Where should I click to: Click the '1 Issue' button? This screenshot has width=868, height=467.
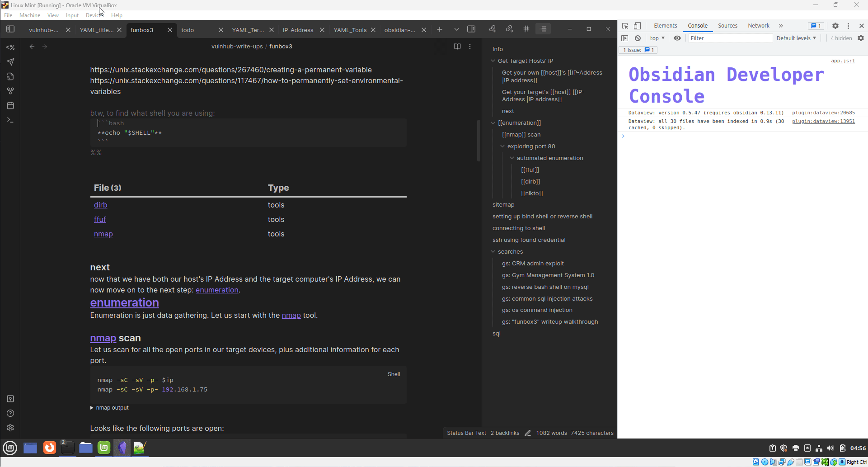tap(638, 50)
